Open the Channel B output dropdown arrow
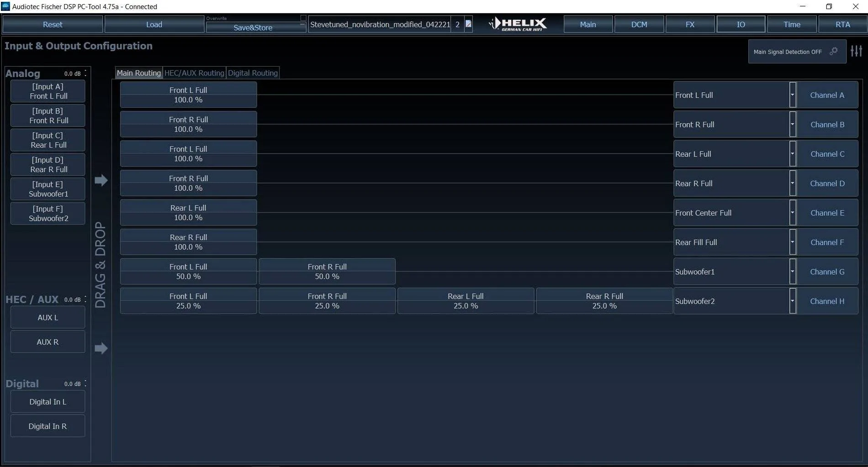The image size is (868, 467). click(x=793, y=124)
